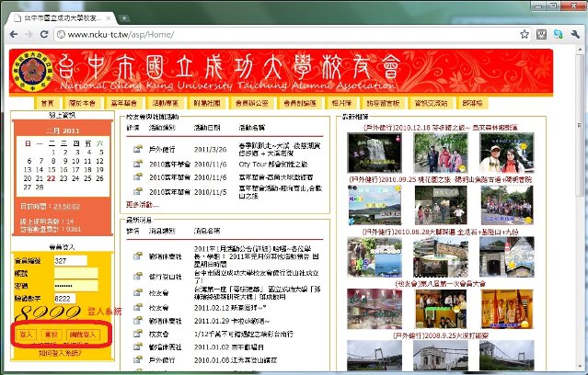Click the 重設 reset button
The height and width of the screenshot is (375, 588).
coord(51,335)
